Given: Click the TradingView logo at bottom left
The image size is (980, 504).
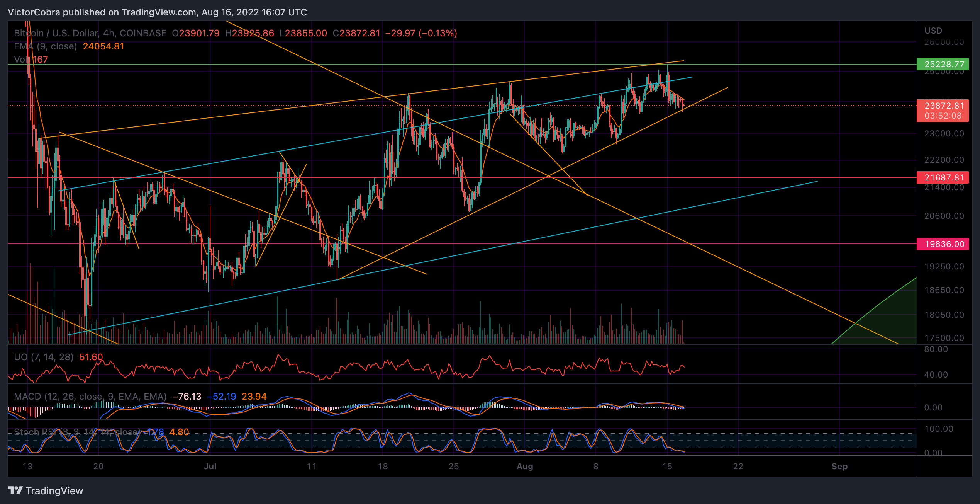Looking at the screenshot, I should click(45, 491).
